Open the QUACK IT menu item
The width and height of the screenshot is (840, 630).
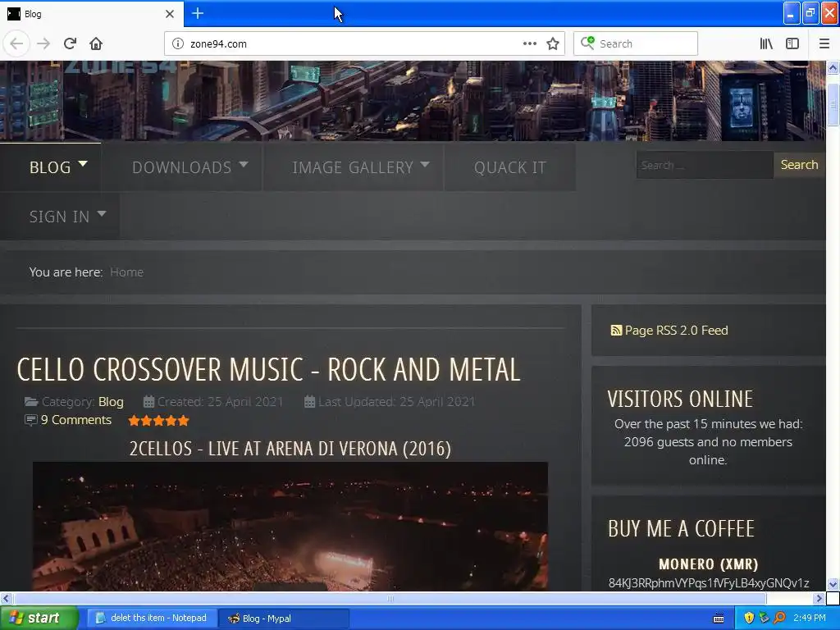click(x=509, y=167)
